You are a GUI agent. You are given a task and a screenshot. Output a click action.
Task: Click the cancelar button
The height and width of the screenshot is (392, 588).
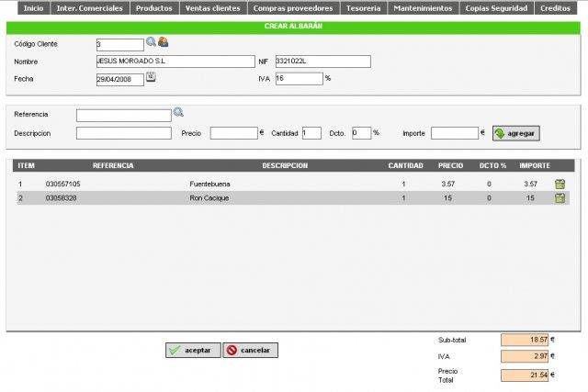pos(250,350)
